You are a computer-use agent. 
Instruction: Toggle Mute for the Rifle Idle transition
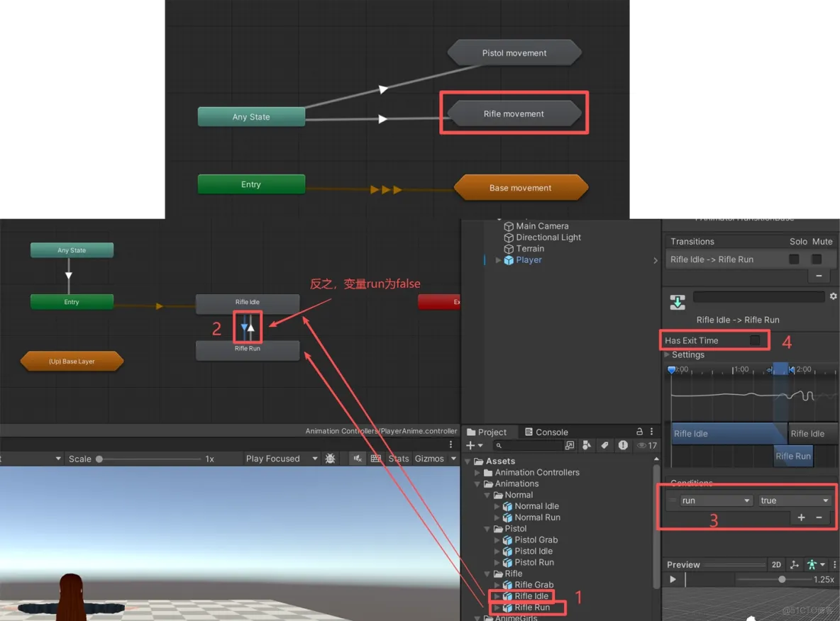coord(816,259)
